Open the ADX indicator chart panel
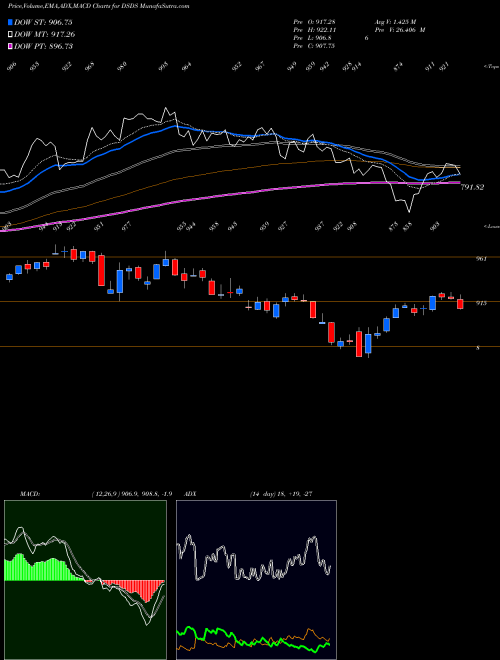The width and height of the screenshot is (500, 660). [256, 580]
